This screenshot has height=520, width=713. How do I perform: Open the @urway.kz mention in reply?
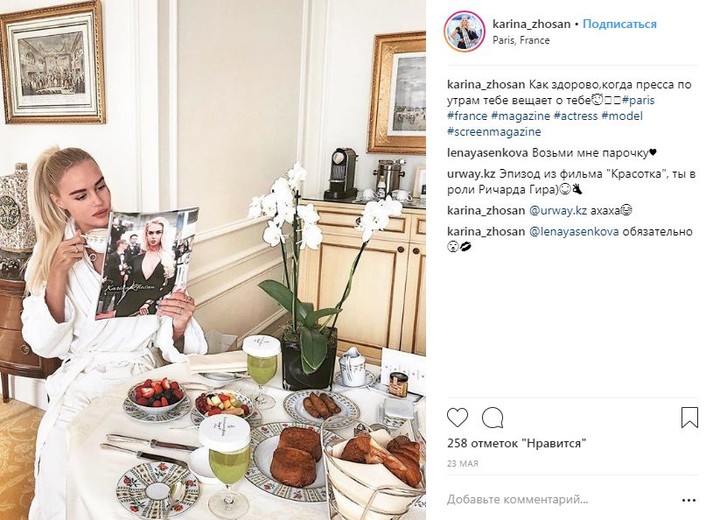pyautogui.click(x=558, y=211)
